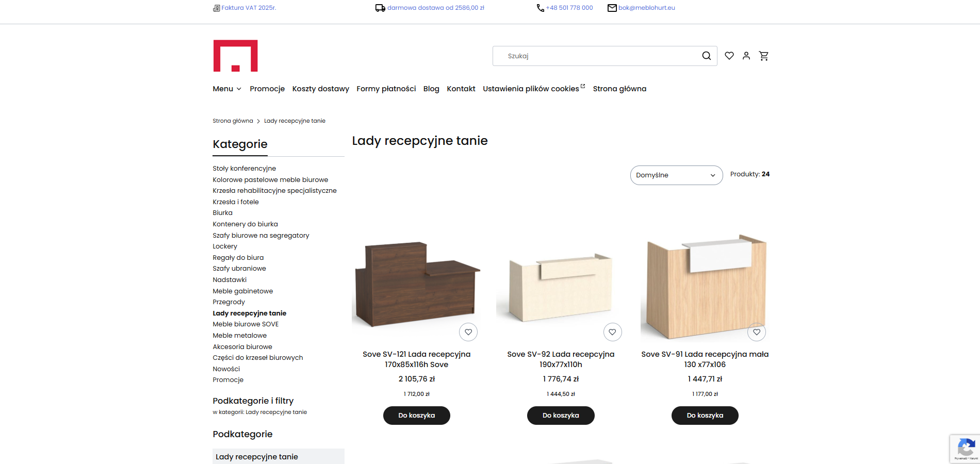Screen dimensions: 980x464
Task: Click the truck icon next to free delivery info
Action: (380, 8)
